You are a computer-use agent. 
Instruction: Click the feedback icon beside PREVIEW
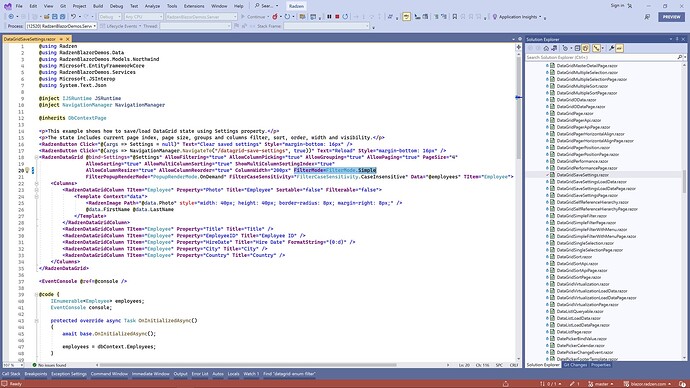pos(647,17)
